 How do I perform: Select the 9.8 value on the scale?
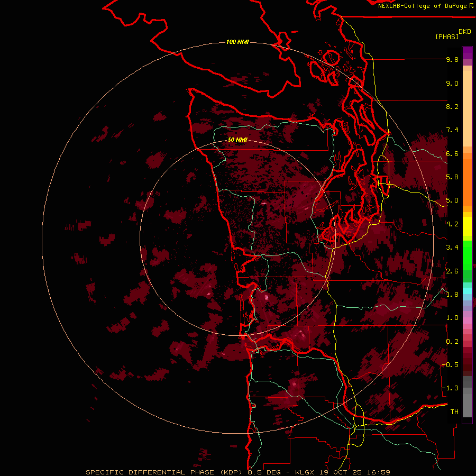(x=452, y=59)
